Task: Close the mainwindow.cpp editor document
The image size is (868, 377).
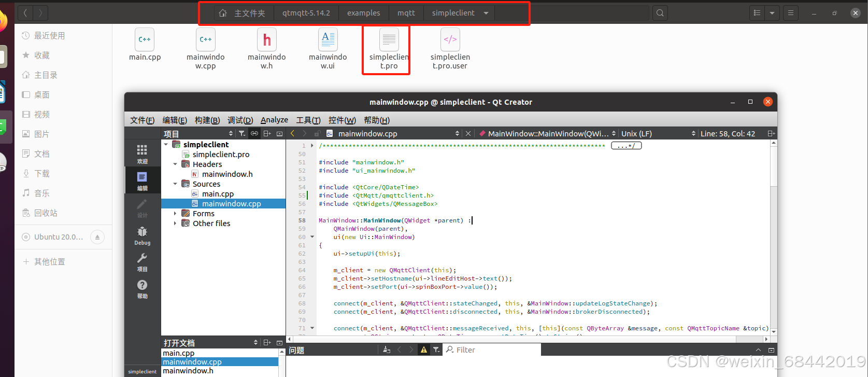Action: (468, 133)
